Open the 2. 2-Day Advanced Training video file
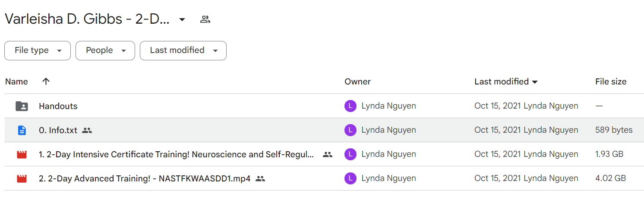Screen dimensions: 644x206 point(145,178)
